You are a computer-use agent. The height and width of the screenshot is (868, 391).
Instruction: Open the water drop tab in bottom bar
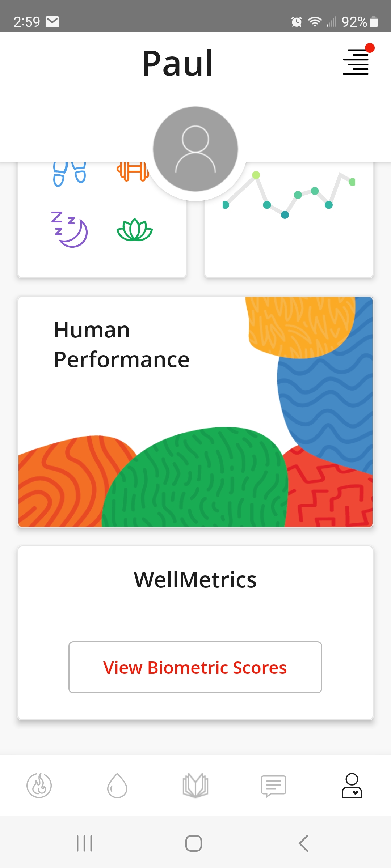point(117,785)
